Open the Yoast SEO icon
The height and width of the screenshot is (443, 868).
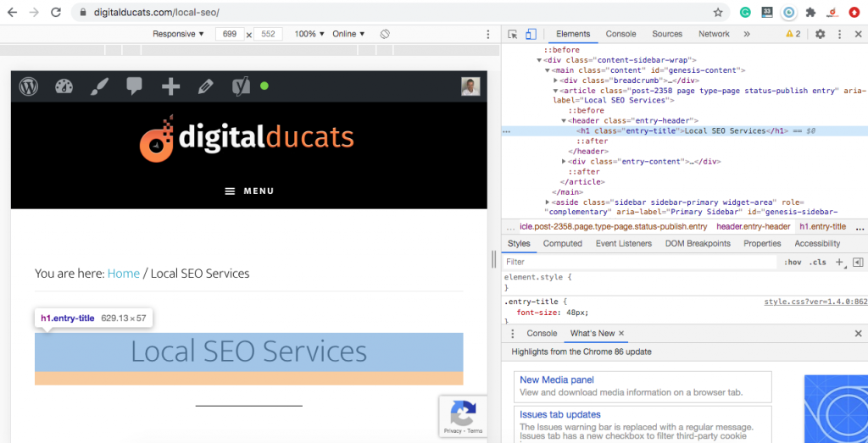point(242,87)
